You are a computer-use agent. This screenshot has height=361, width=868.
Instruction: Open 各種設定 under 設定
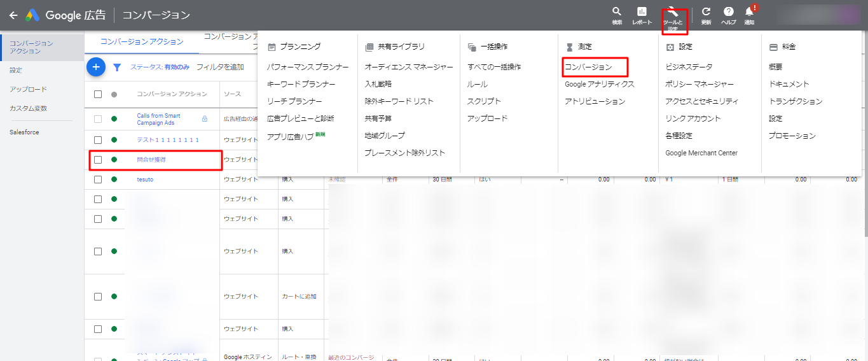click(x=679, y=136)
